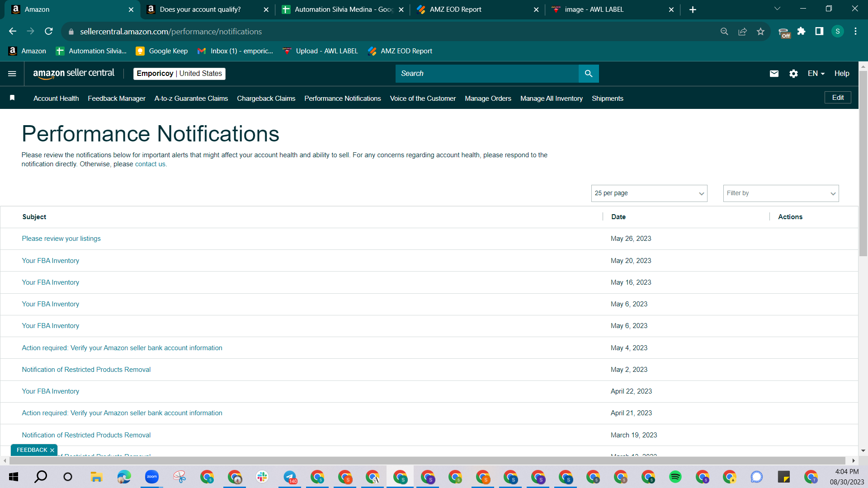Viewport: 868px width, 488px height.
Task: Reload the current page
Action: click(49, 31)
